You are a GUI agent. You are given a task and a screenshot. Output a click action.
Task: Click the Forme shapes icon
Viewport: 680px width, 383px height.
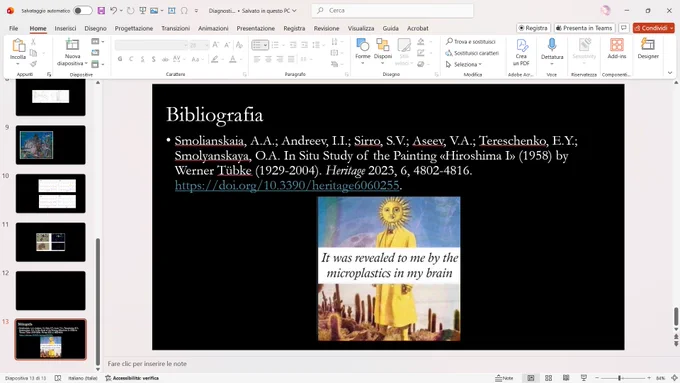pyautogui.click(x=363, y=45)
